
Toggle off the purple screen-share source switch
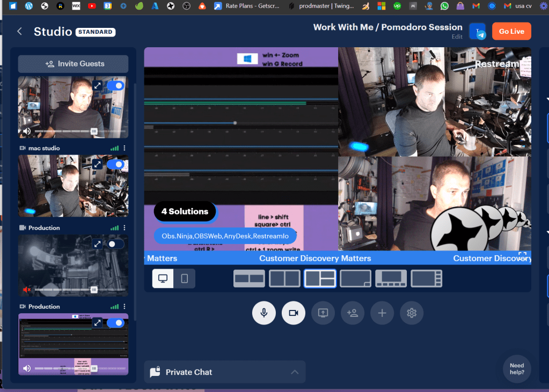115,323
